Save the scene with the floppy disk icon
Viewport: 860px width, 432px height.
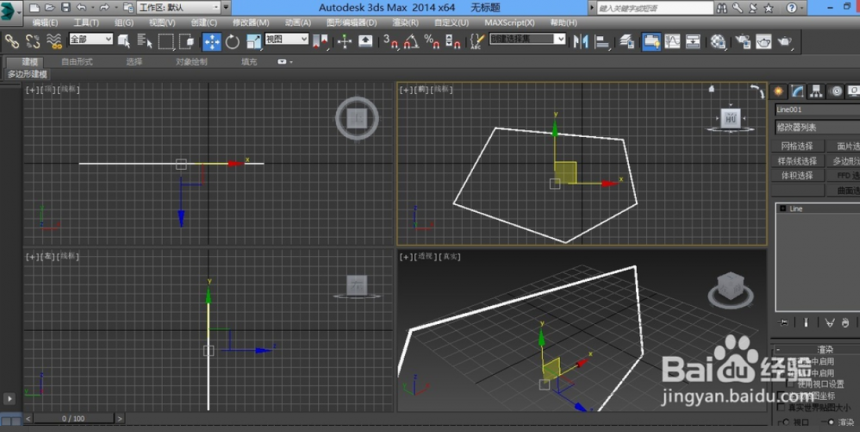[66, 8]
